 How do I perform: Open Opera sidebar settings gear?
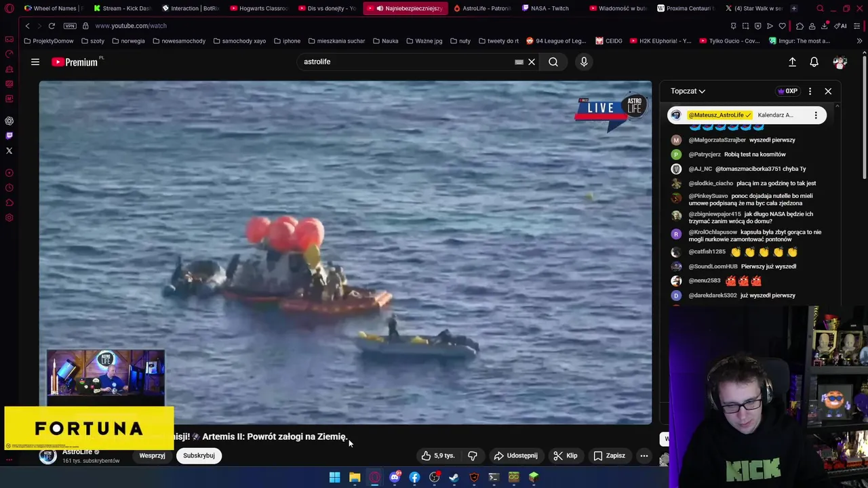[x=9, y=218]
